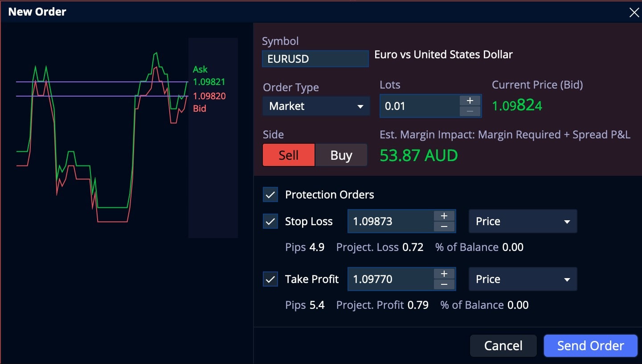This screenshot has width=642, height=364.
Task: Cancel the new order
Action: tap(503, 345)
